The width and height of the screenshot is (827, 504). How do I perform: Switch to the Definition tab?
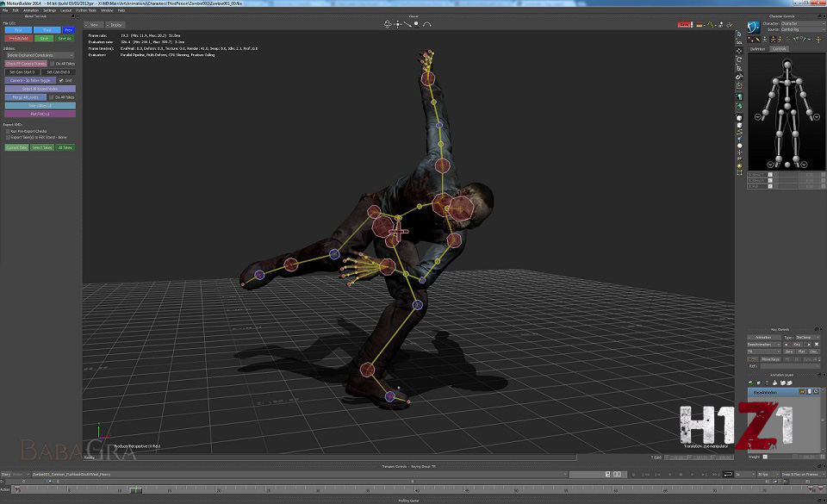pos(757,49)
